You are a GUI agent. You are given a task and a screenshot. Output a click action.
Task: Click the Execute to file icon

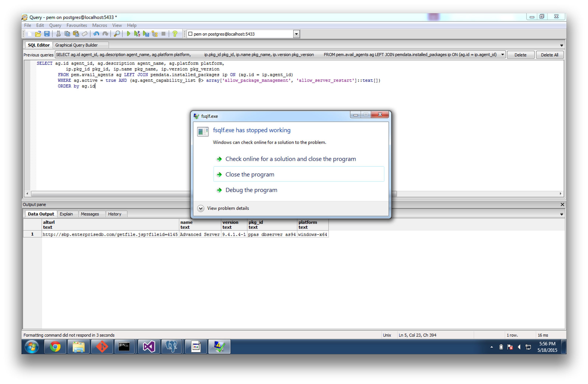click(x=146, y=34)
